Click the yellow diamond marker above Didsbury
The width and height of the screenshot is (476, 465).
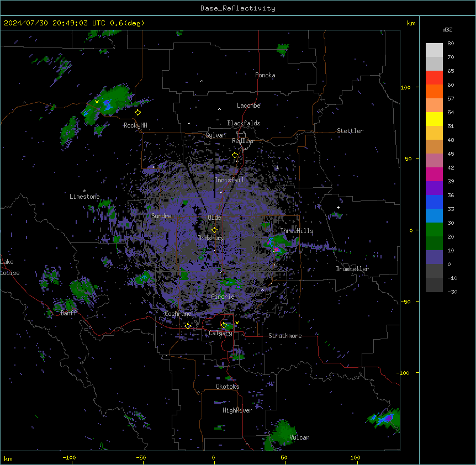(x=214, y=230)
